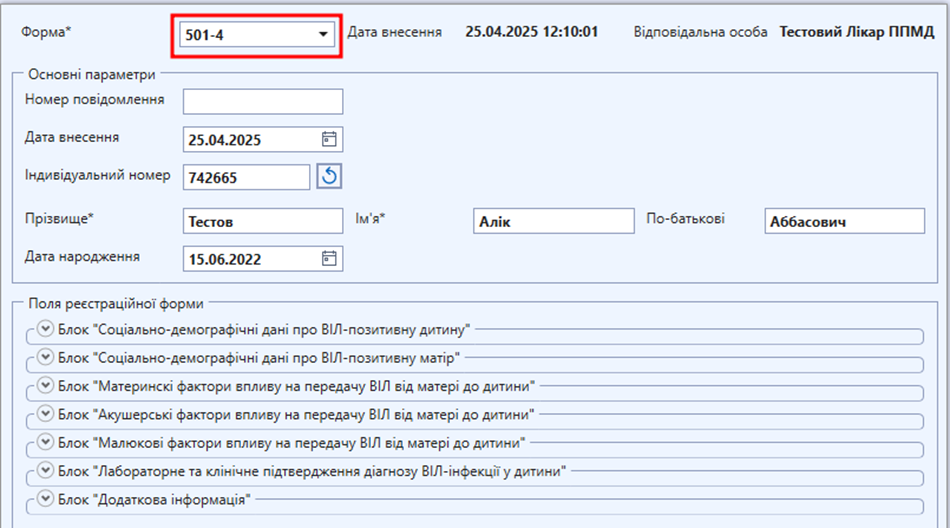Click the timestamp 25.04.2025 12:10:01
The image size is (950, 528).
532,32
